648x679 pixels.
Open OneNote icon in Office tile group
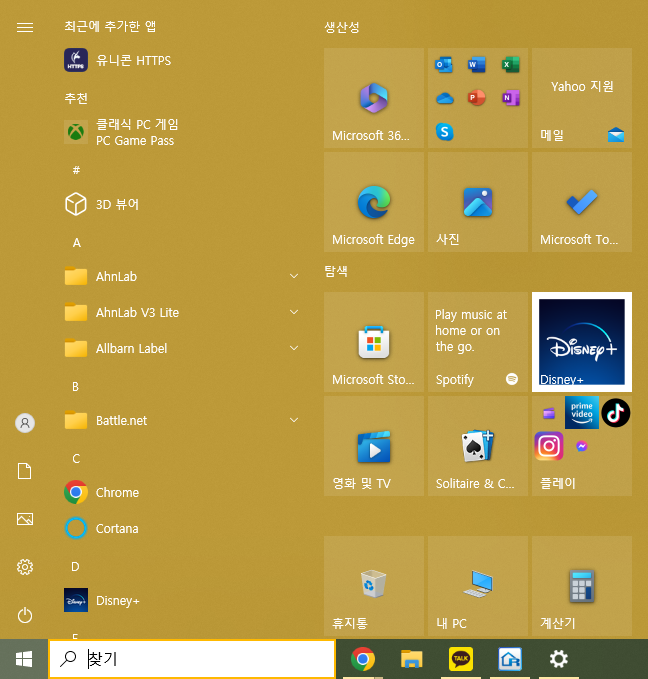511,98
